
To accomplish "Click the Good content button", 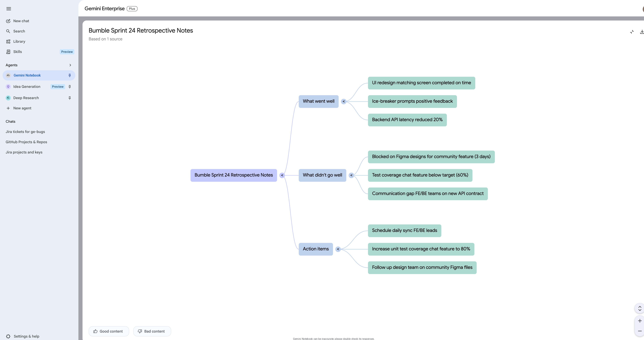I will tap(109, 331).
